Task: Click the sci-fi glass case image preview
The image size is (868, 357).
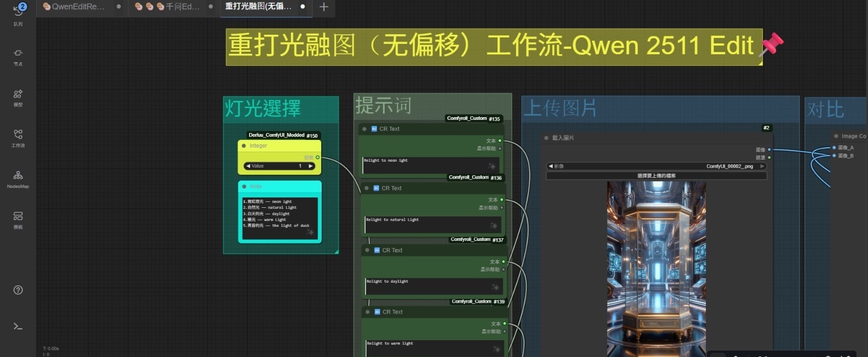Action: click(x=656, y=269)
